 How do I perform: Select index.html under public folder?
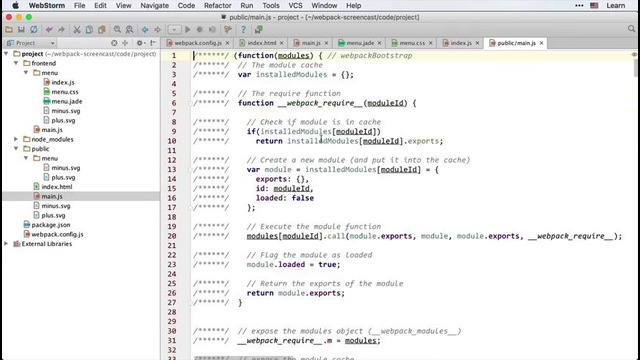tap(57, 187)
